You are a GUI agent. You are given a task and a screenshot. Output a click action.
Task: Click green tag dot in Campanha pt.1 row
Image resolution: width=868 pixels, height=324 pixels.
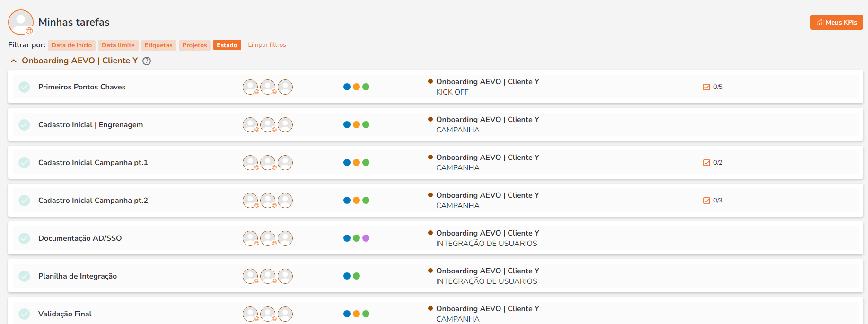(x=366, y=163)
